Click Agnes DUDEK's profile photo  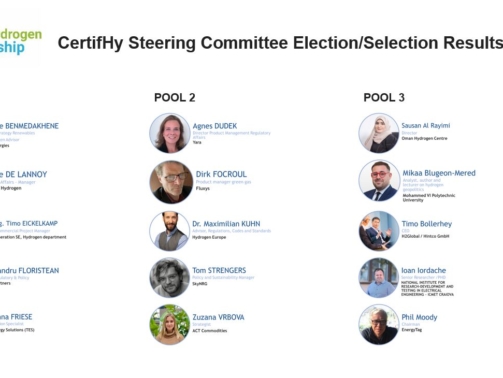point(170,133)
